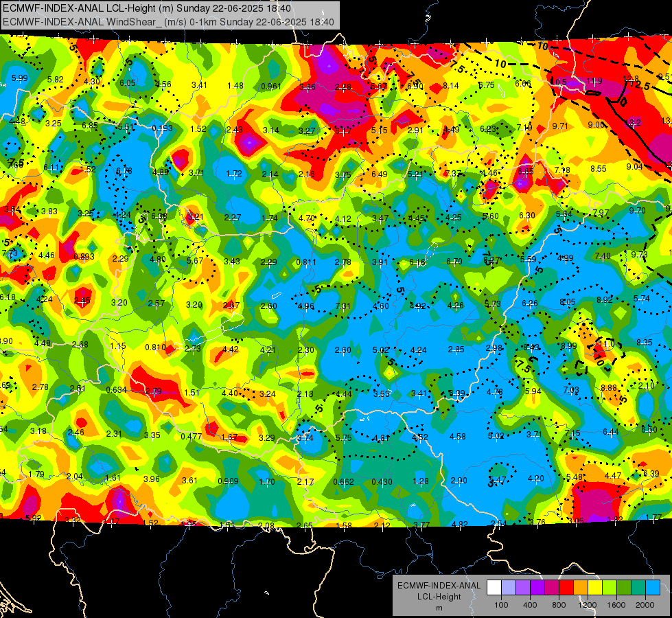Click the wind shear value 8.92
Image resolution: width=672 pixels, height=618 pixels.
[x=604, y=300]
